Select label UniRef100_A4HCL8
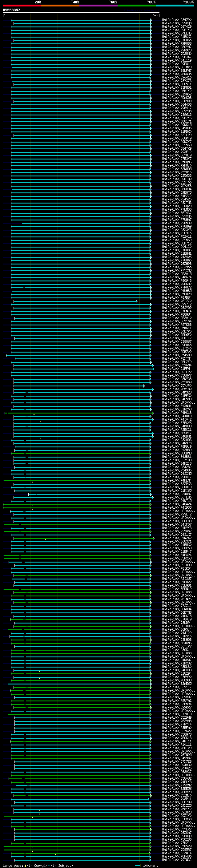 point(177,413)
